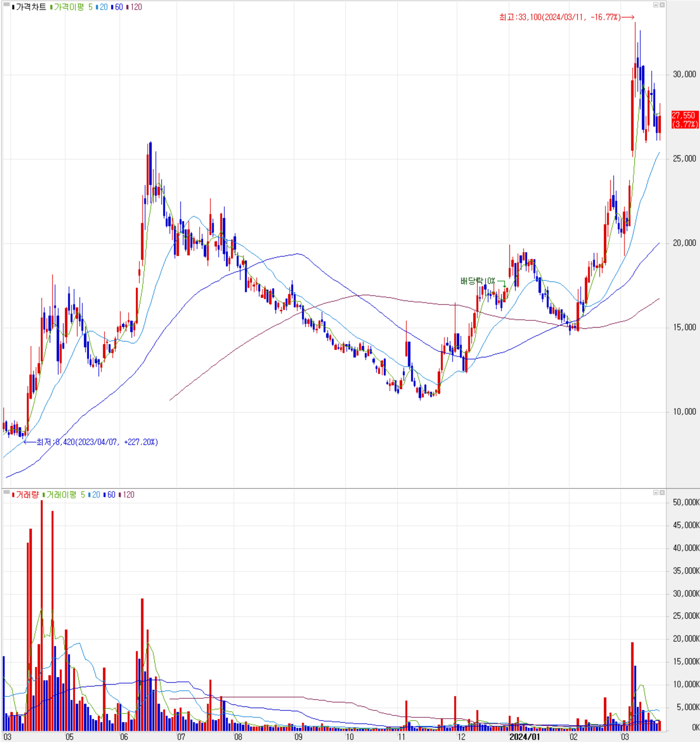This screenshot has width=700, height=742.
Task: Click the volume 20-day average legend
Action: point(95,495)
